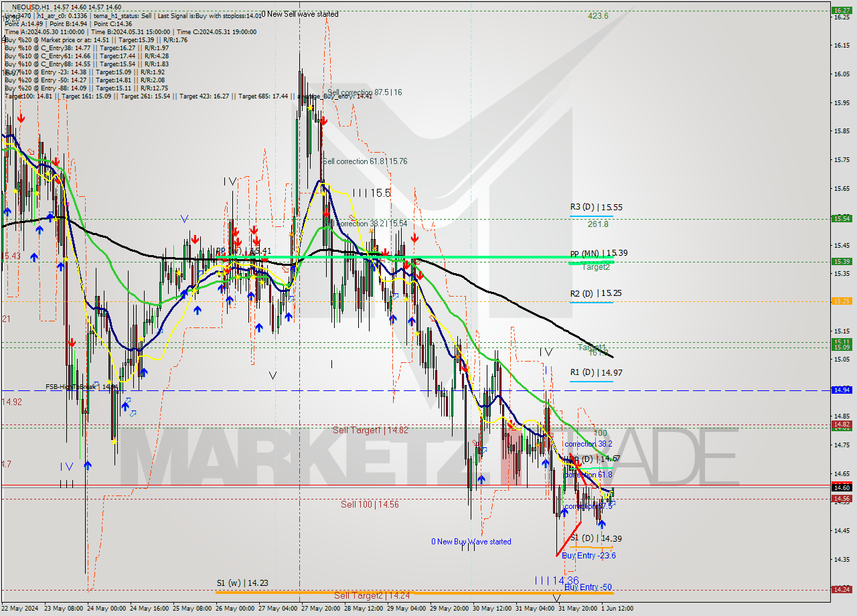
Task: Click the '22 May 2024' date axis label
Action: (20, 609)
